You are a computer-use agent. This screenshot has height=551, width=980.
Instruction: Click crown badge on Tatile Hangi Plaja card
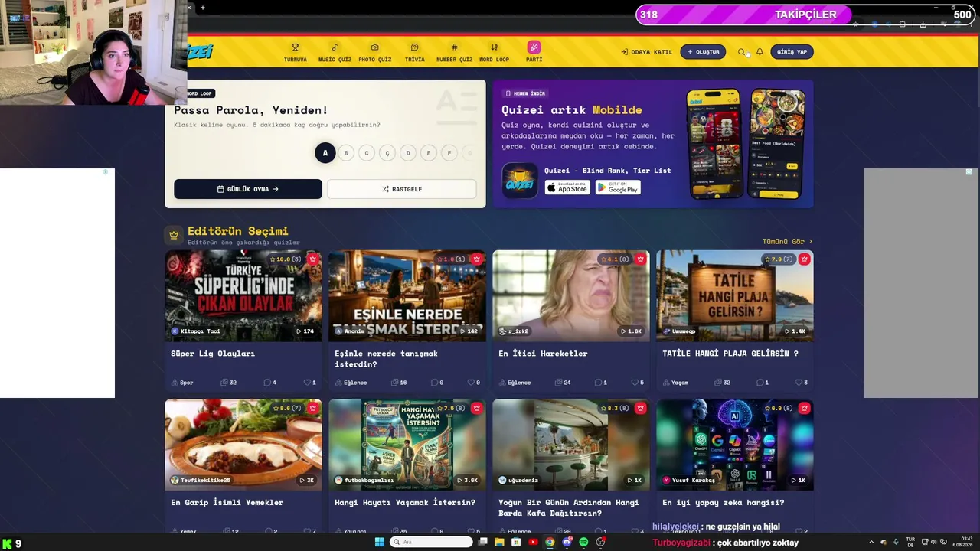804,259
